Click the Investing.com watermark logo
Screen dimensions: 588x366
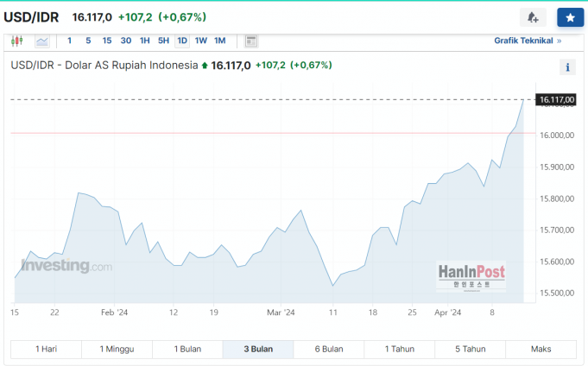tap(66, 266)
